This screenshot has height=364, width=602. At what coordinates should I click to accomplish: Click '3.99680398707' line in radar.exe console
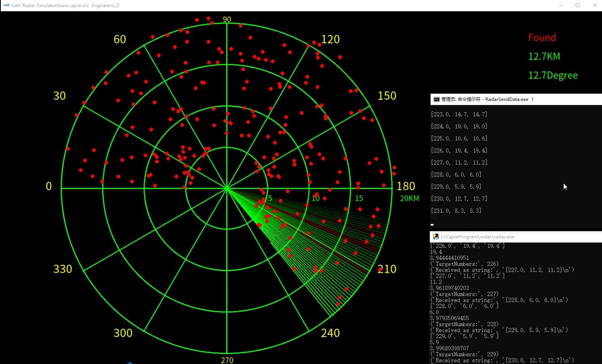coord(450,348)
